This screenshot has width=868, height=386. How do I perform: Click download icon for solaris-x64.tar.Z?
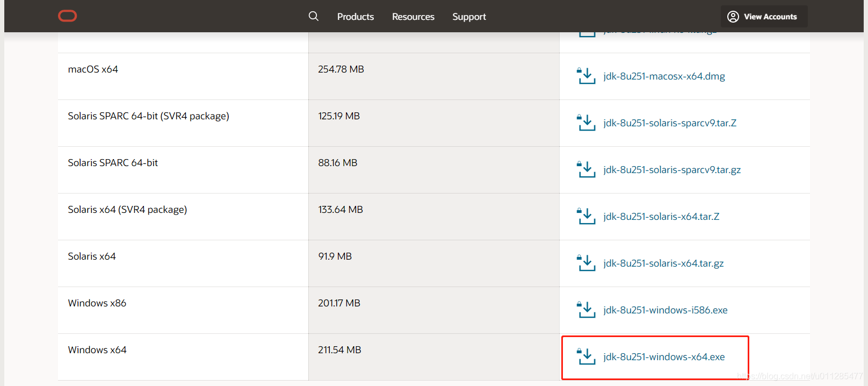tap(586, 216)
